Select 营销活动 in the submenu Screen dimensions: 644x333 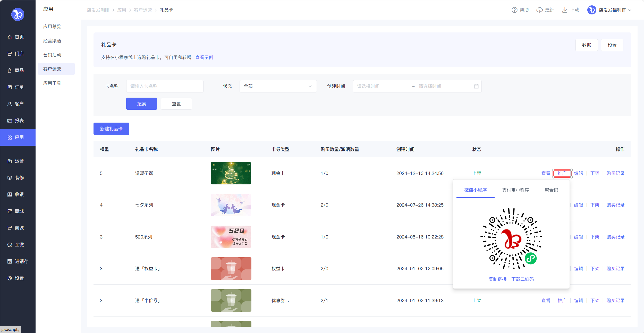pyautogui.click(x=52, y=55)
